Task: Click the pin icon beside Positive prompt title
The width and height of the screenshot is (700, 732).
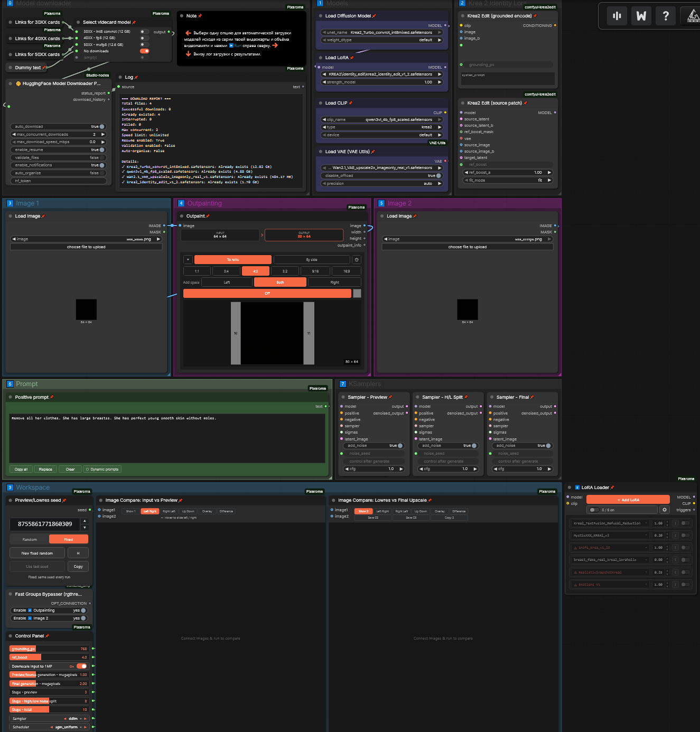Action: point(52,397)
